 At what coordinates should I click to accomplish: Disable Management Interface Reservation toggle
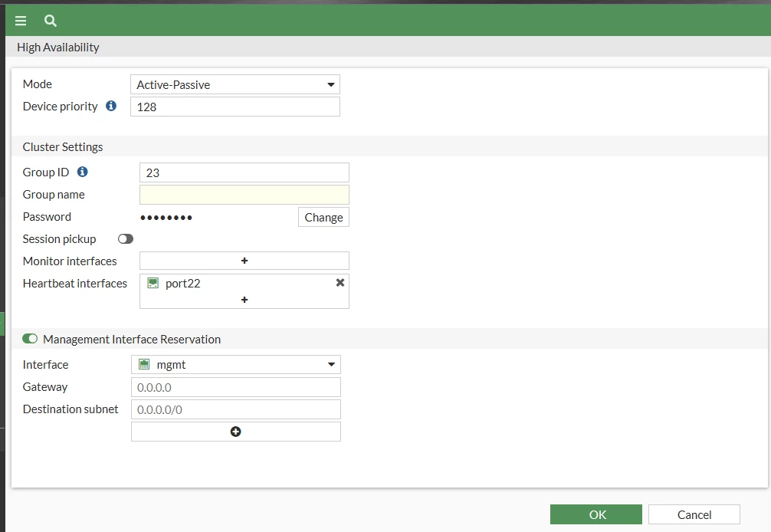pos(30,339)
